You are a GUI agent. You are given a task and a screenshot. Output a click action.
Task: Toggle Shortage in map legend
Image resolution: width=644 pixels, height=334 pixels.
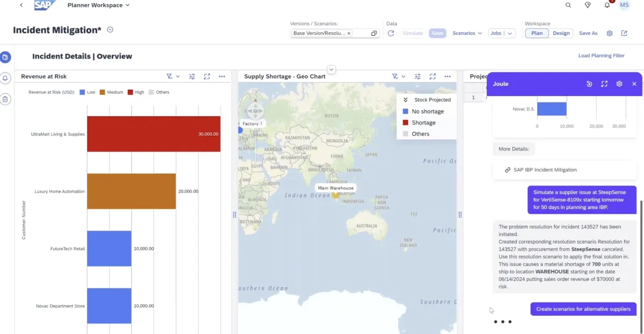click(x=419, y=123)
